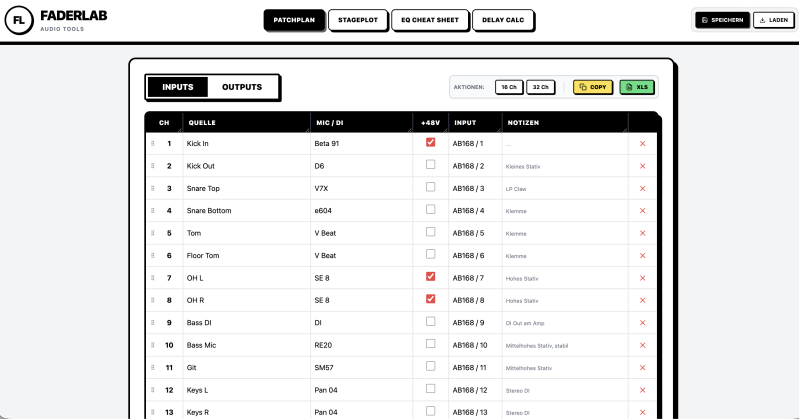This screenshot has width=799, height=419.
Task: Open the Stageplot page
Action: (358, 20)
